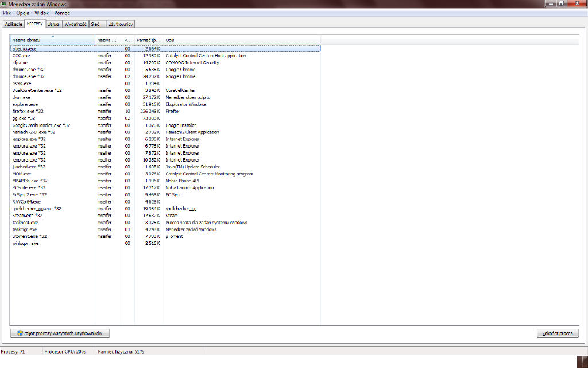Select chrome.exe *32 using 5 536 K
The height and width of the screenshot is (368, 588).
tap(165, 70)
